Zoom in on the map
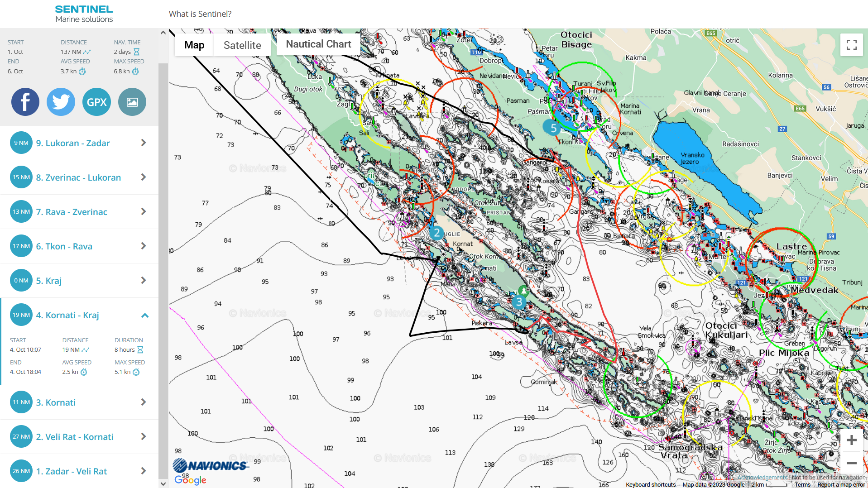This screenshot has width=868, height=488. point(851,440)
